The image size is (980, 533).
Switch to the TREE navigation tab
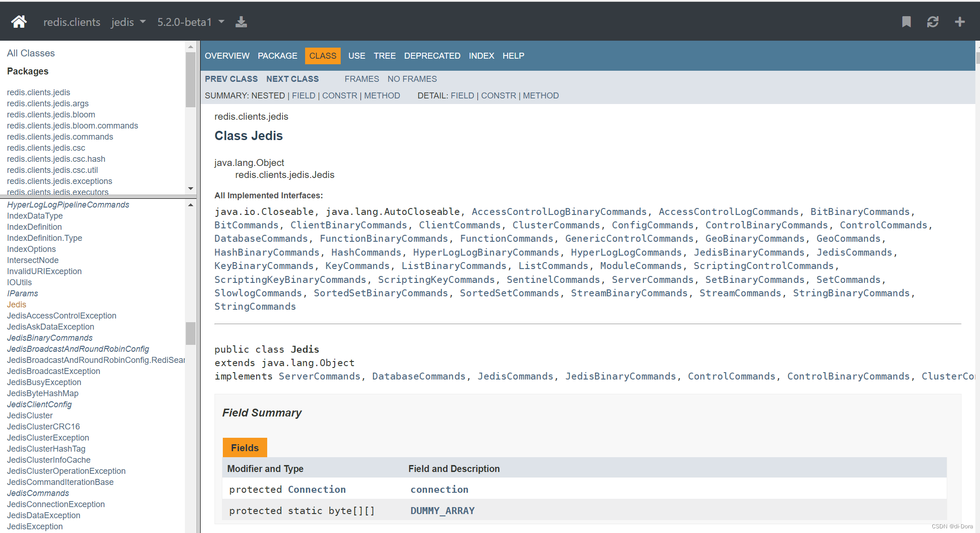[x=385, y=55]
